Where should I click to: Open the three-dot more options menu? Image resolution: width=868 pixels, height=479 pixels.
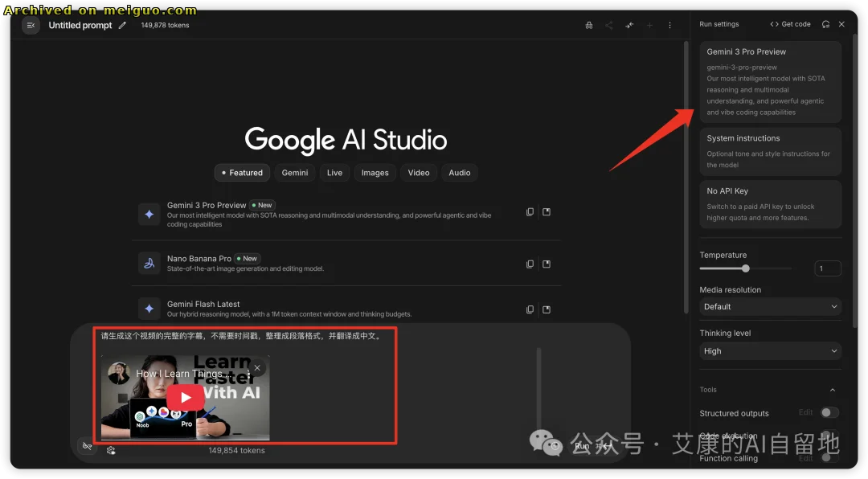coord(669,26)
